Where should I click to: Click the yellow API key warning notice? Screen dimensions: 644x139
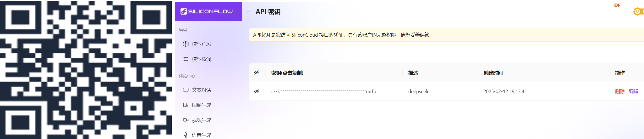click(446, 35)
